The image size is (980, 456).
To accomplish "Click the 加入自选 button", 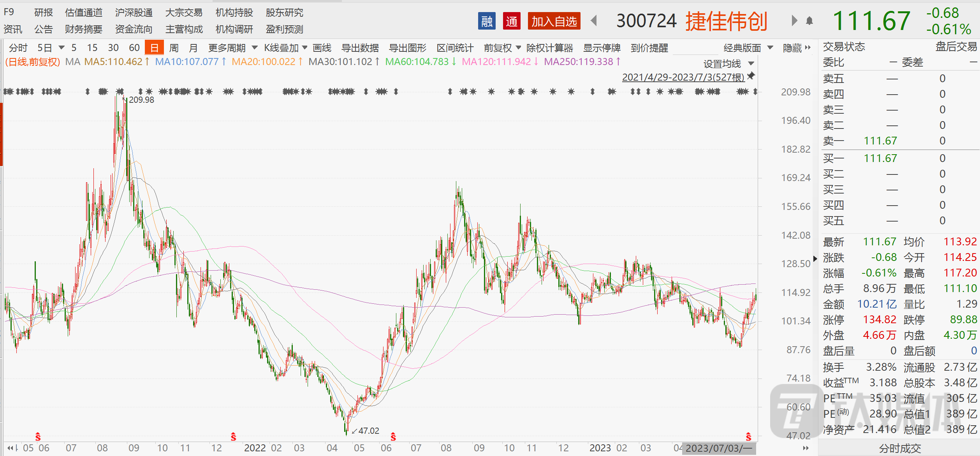I will 554,21.
